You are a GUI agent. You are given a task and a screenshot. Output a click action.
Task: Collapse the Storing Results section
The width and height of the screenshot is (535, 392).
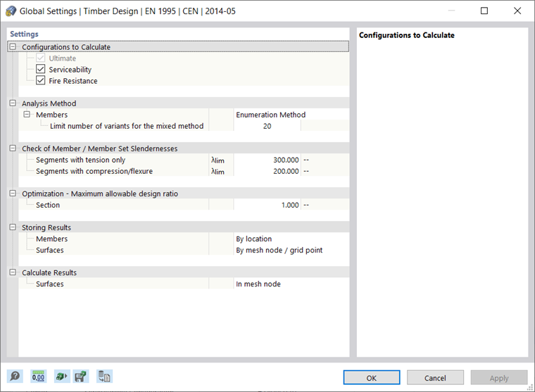click(x=13, y=227)
